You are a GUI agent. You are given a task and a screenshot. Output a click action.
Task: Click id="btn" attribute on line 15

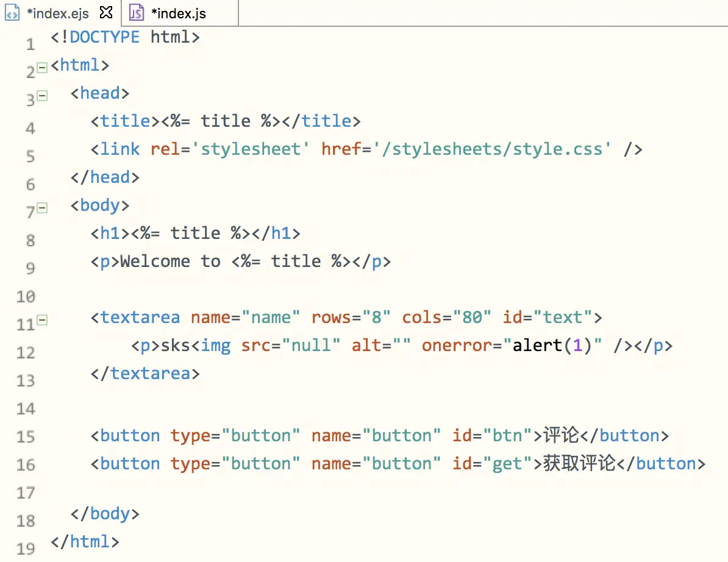click(492, 436)
